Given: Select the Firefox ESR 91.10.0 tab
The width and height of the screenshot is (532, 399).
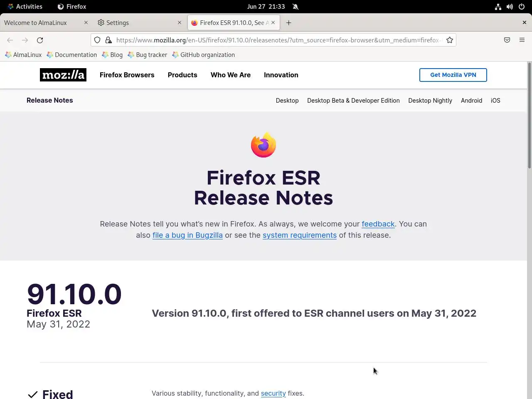Looking at the screenshot, I should 233,22.
